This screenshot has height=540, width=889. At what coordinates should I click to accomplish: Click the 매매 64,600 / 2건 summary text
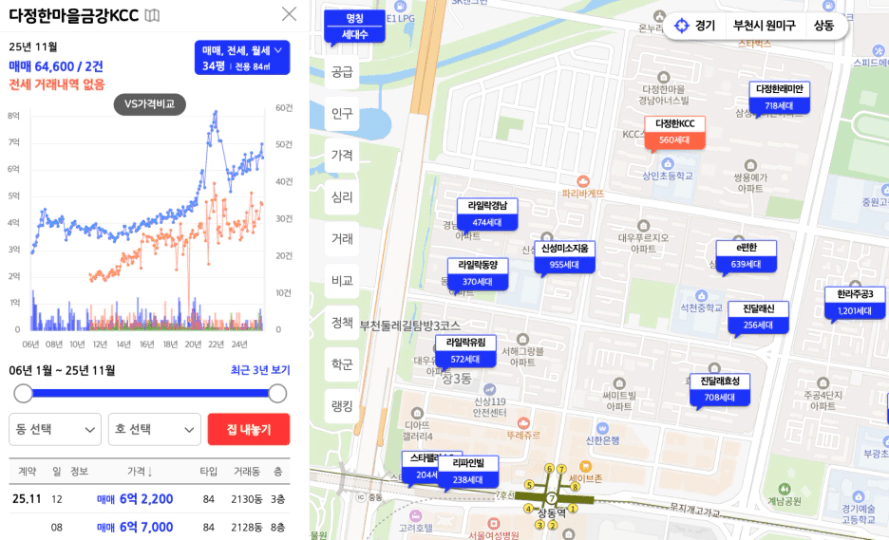pyautogui.click(x=56, y=66)
